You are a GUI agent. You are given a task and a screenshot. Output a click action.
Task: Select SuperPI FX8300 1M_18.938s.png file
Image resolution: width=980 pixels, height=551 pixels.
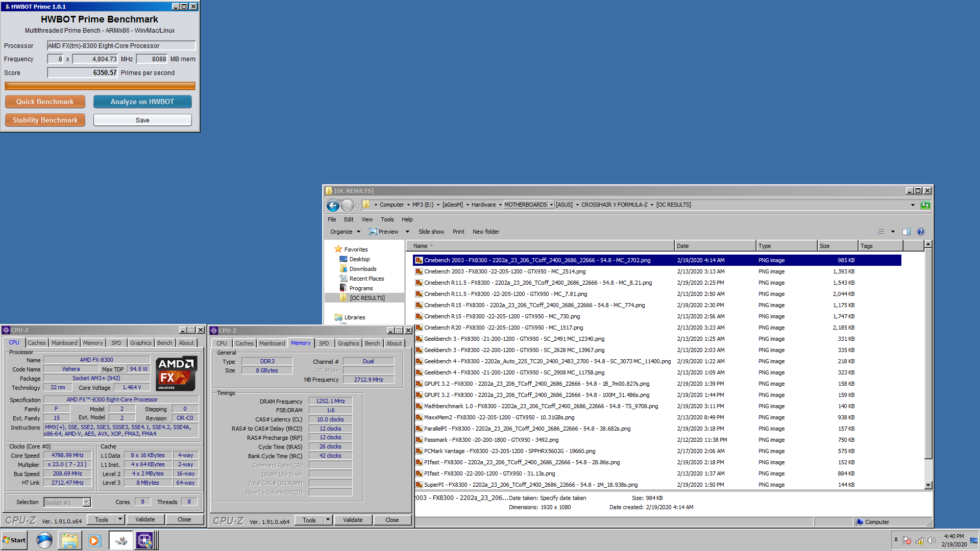530,485
